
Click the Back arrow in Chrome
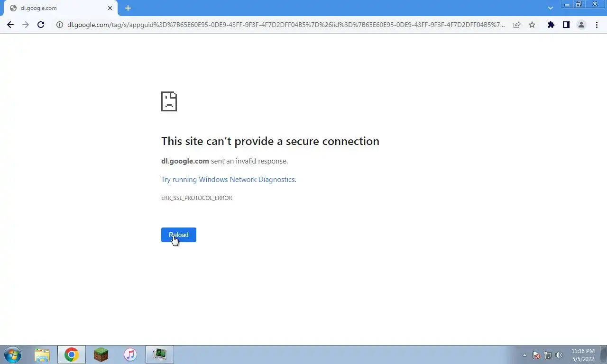tap(10, 25)
